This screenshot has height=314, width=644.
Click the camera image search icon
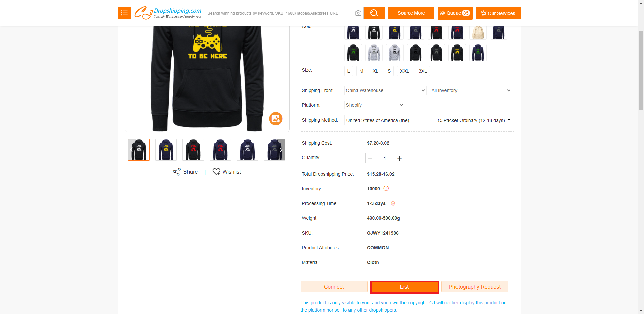coord(358,13)
